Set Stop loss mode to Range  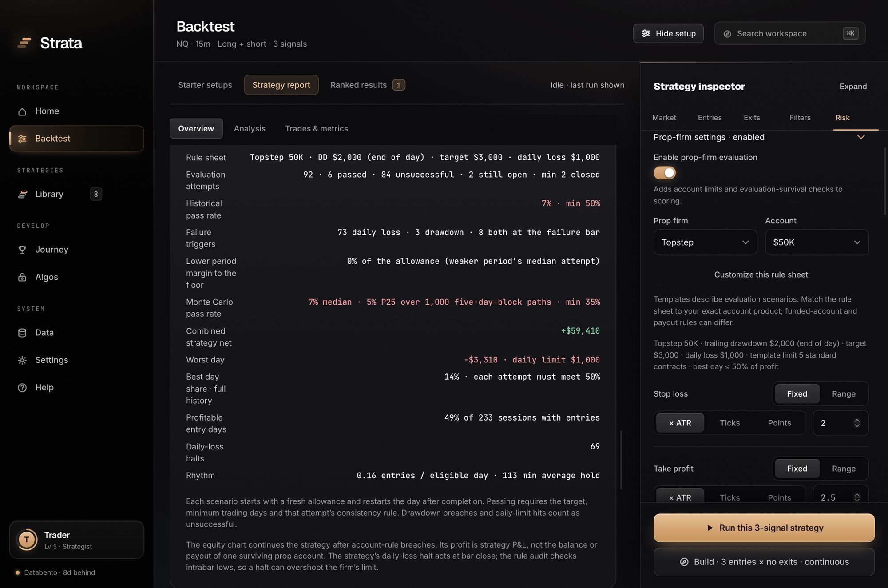(x=844, y=394)
